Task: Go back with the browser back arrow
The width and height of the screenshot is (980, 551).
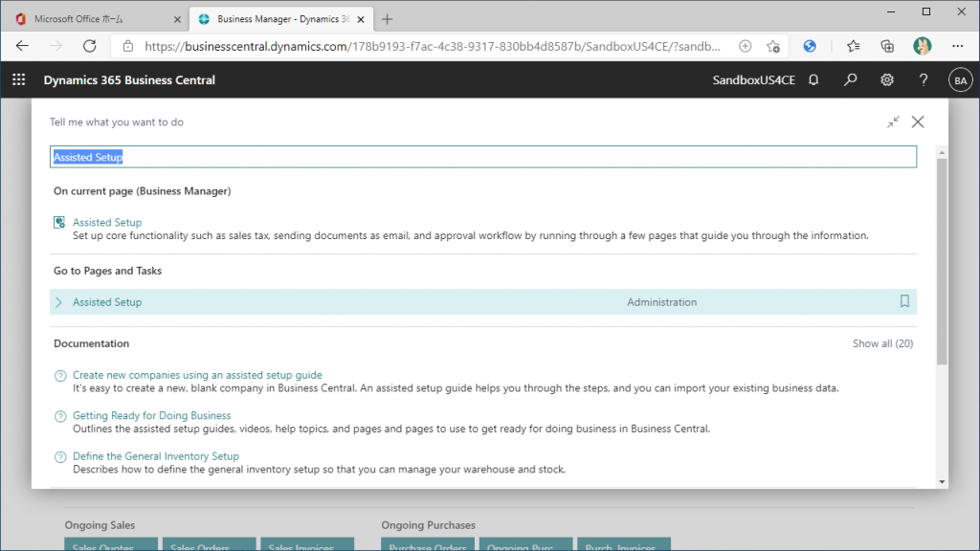Action: click(x=22, y=46)
